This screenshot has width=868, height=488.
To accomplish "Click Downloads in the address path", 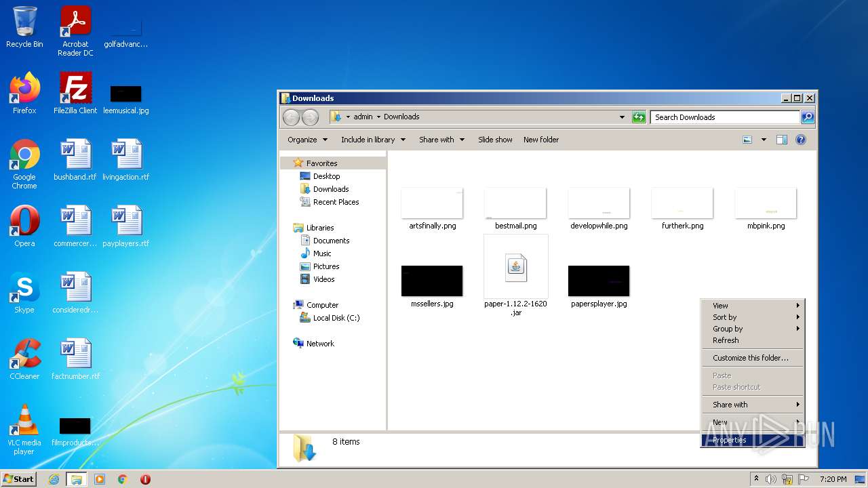I will 401,117.
